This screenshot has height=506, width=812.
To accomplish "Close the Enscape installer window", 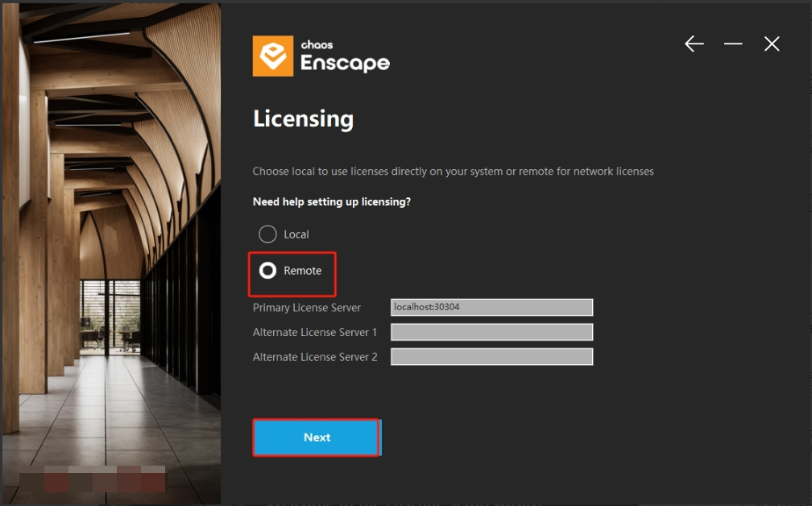I will pos(772,44).
